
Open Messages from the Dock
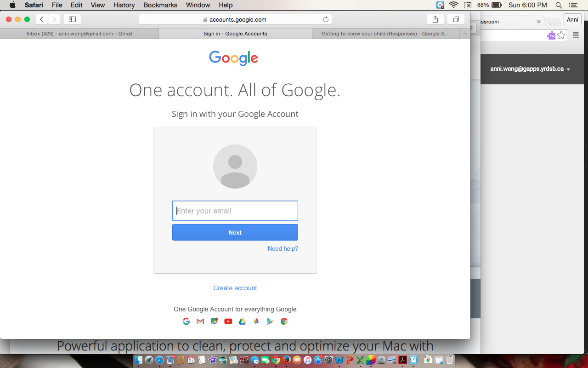click(x=254, y=360)
